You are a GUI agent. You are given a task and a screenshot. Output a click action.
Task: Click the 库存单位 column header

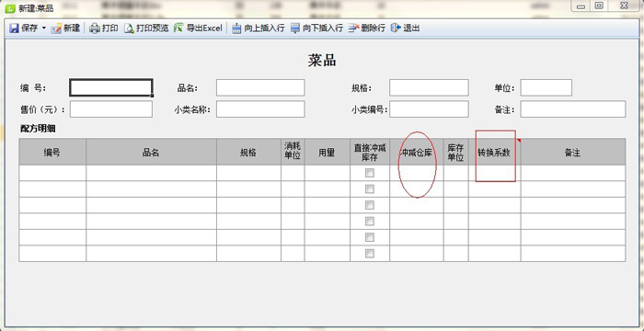click(x=456, y=152)
